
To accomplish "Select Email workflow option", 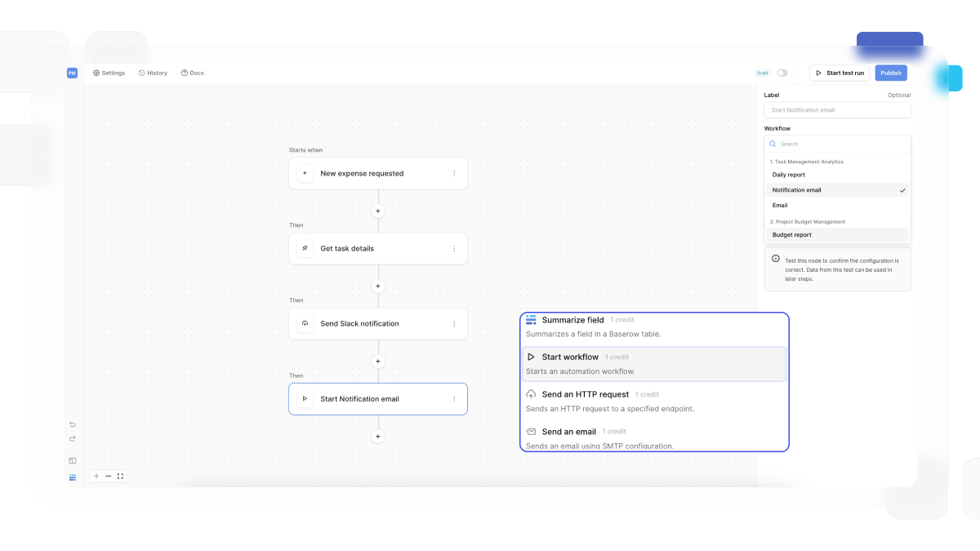I will pyautogui.click(x=837, y=205).
